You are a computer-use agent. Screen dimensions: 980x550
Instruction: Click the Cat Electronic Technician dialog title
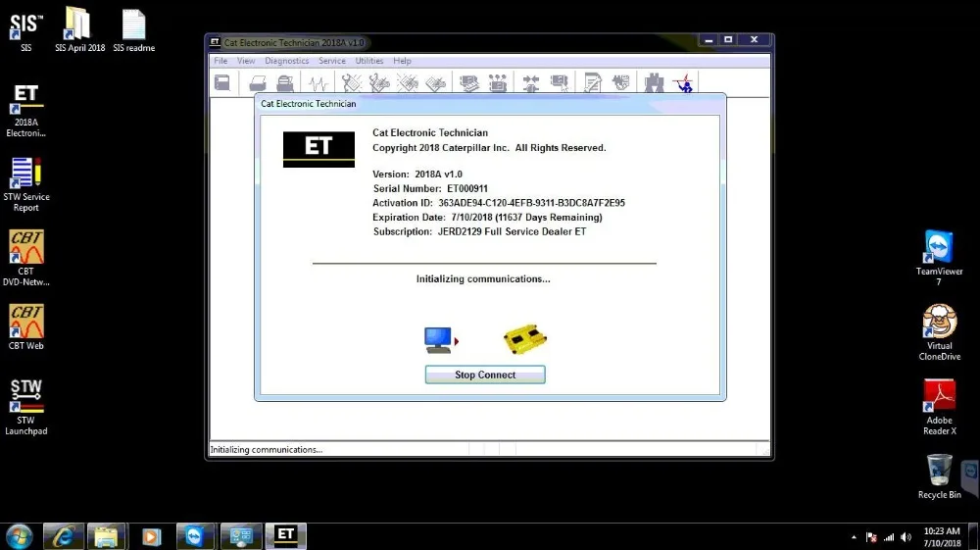click(308, 104)
